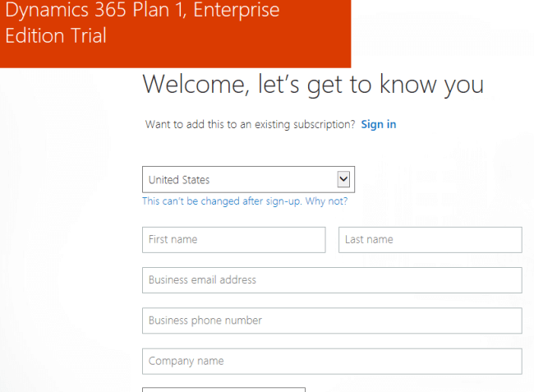Click the 'First name' placeholder text
This screenshot has width=534, height=392.
click(173, 240)
